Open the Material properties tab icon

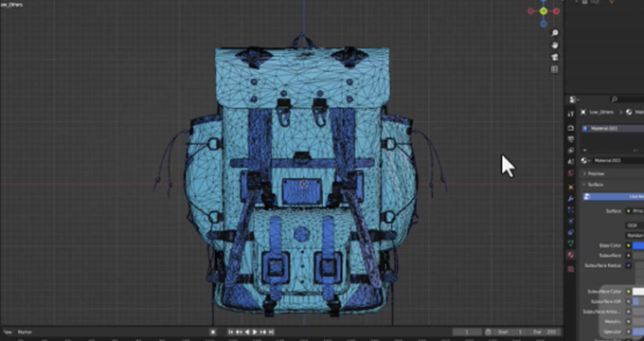570,255
